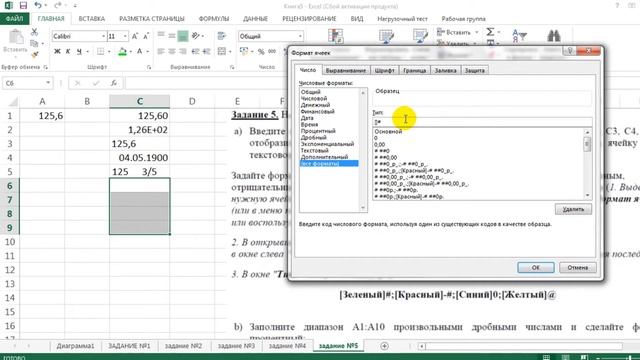Select the Текстовый number format category
This screenshot has height=360, width=640.
coord(314,150)
